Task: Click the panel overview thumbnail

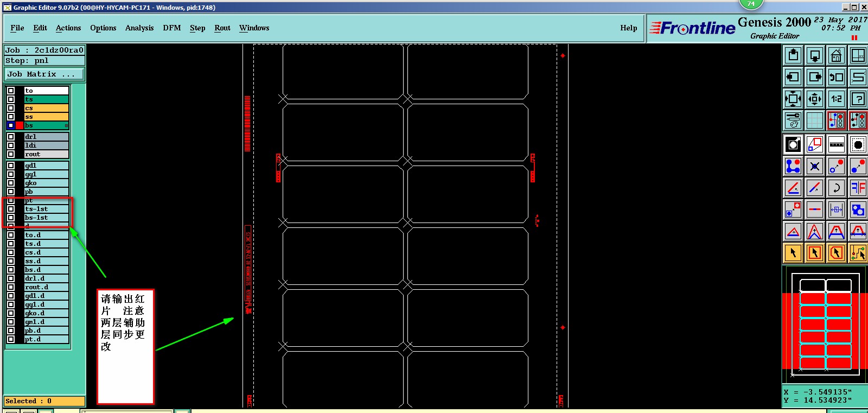Action: [x=825, y=325]
